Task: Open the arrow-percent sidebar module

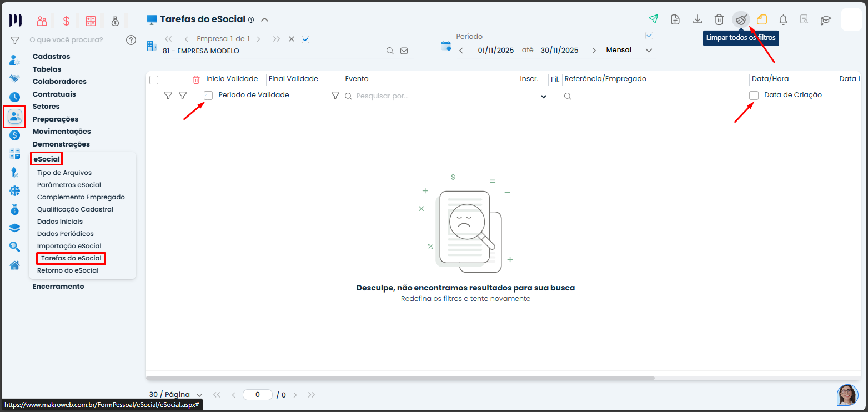Action: (14, 173)
